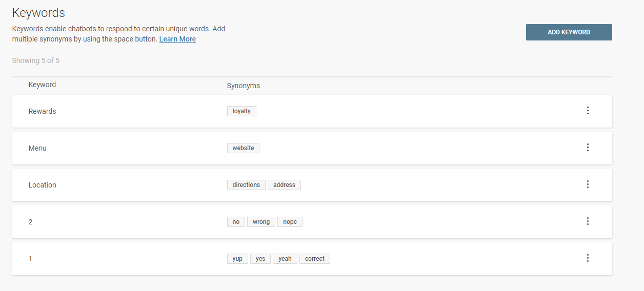Select the Rewards keyword row
Screen dimensions: 644x291
[43, 111]
